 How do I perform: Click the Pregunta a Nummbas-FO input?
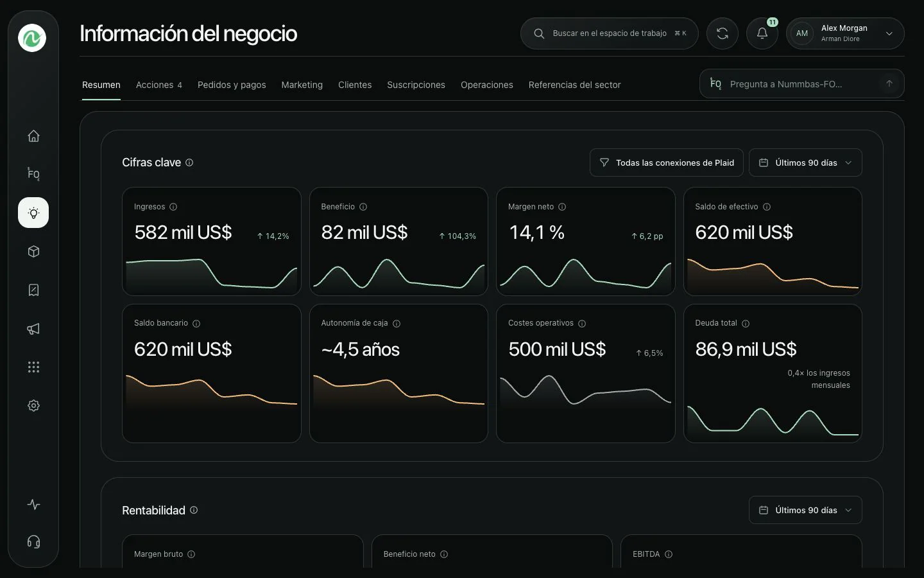click(802, 83)
